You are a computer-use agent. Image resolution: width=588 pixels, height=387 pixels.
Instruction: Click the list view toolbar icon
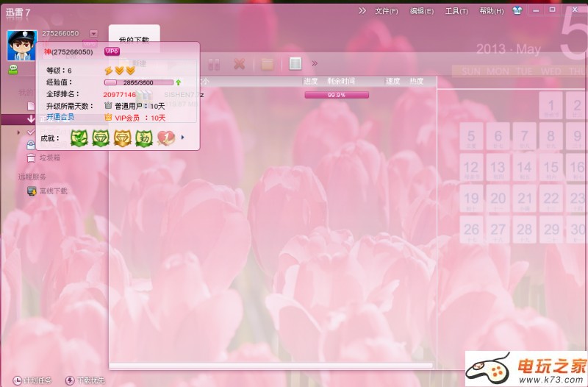(x=295, y=64)
